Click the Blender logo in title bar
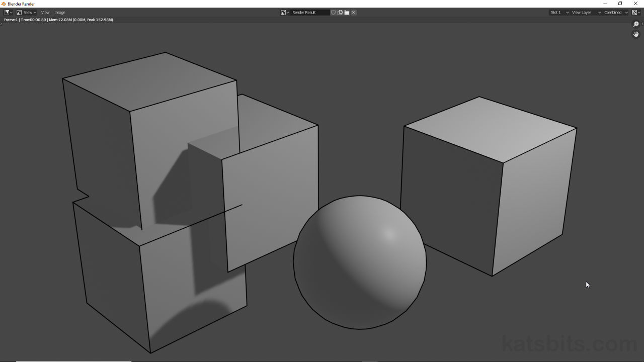 coord(4,4)
